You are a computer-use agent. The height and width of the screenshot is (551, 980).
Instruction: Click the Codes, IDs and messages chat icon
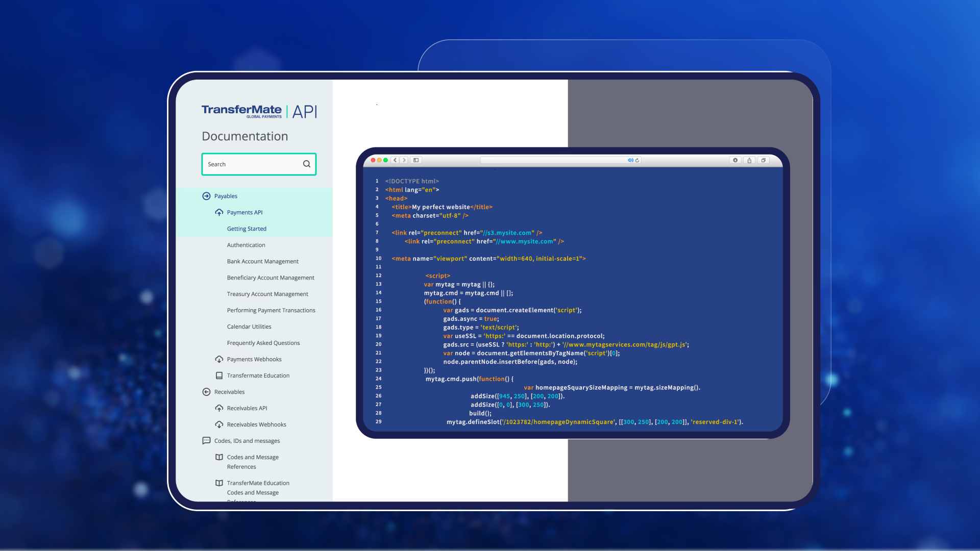click(x=206, y=441)
